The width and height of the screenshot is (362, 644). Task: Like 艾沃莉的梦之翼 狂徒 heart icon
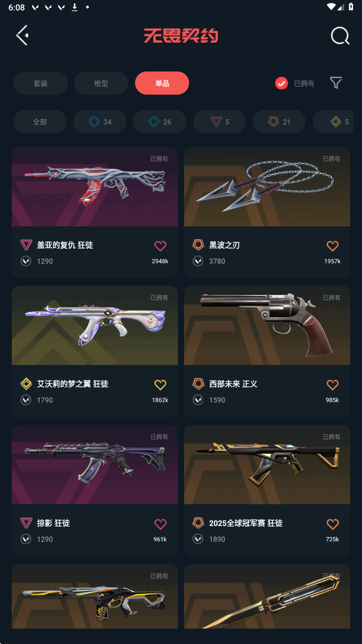coord(160,385)
